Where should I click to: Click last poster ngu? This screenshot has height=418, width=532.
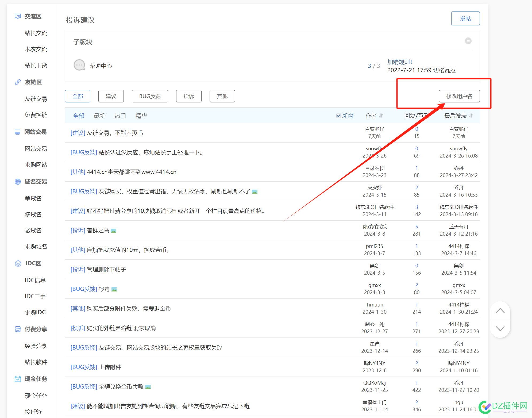click(459, 402)
